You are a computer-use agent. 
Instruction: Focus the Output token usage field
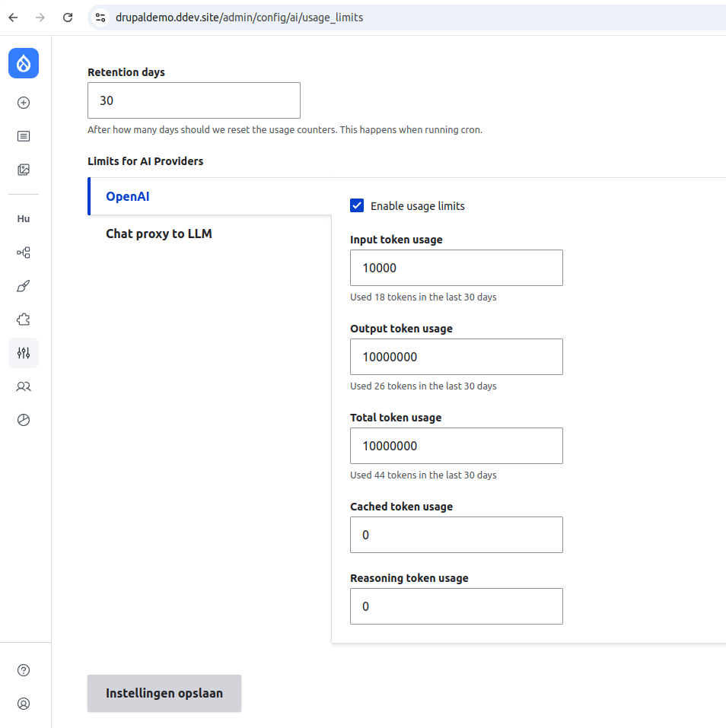pyautogui.click(x=457, y=357)
